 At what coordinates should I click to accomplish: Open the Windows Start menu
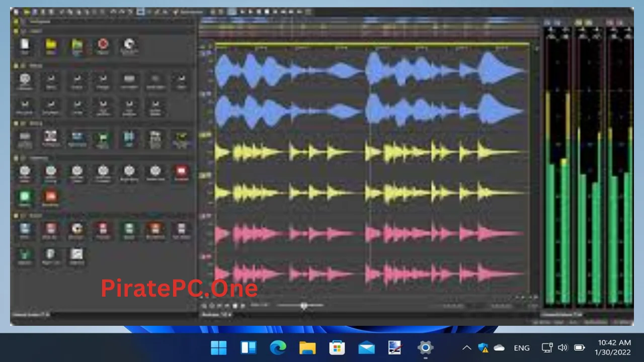coord(219,347)
